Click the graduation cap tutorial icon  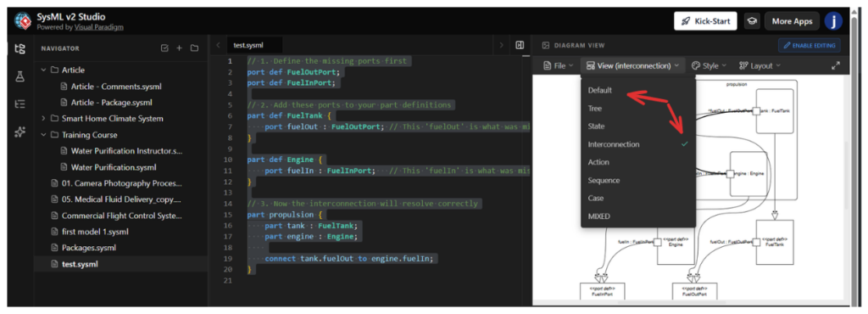(751, 21)
